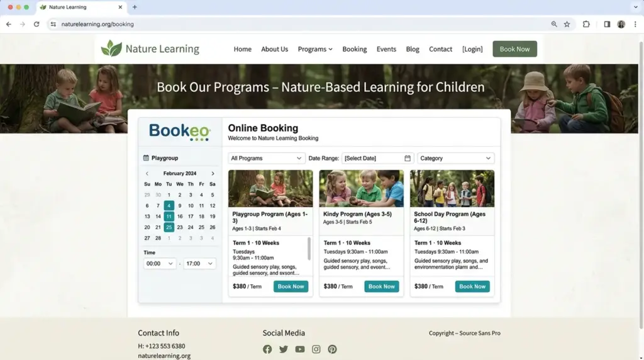Open the YouTube social link
Screen dimensions: 644x360
coord(300,349)
